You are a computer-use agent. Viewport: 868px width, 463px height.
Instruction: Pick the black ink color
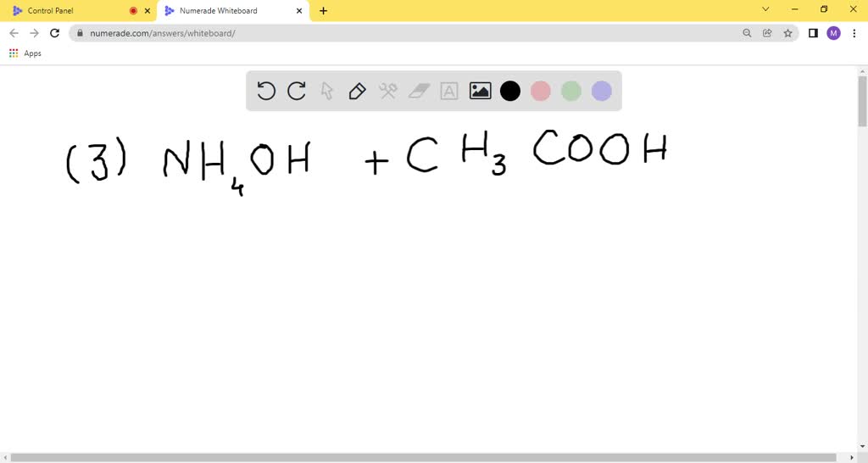(510, 91)
